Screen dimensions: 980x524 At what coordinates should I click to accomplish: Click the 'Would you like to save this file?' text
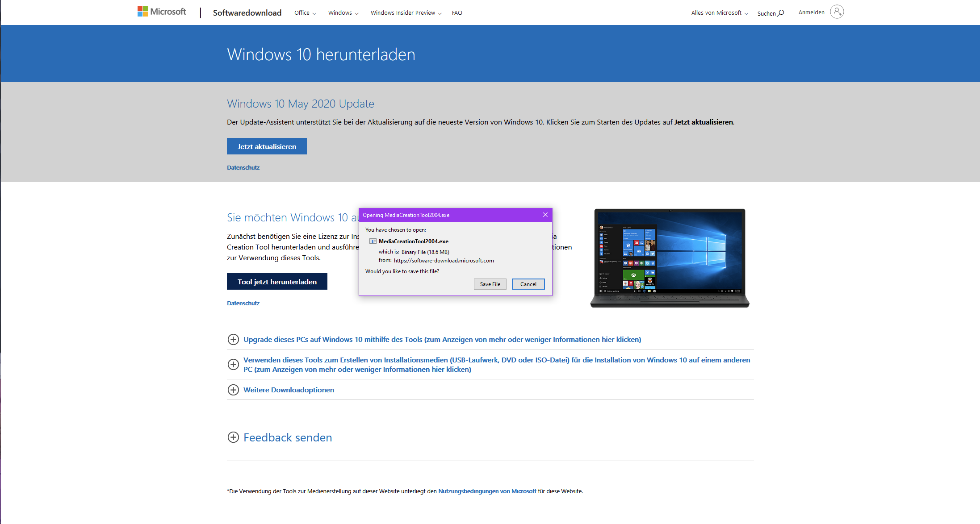pyautogui.click(x=402, y=271)
